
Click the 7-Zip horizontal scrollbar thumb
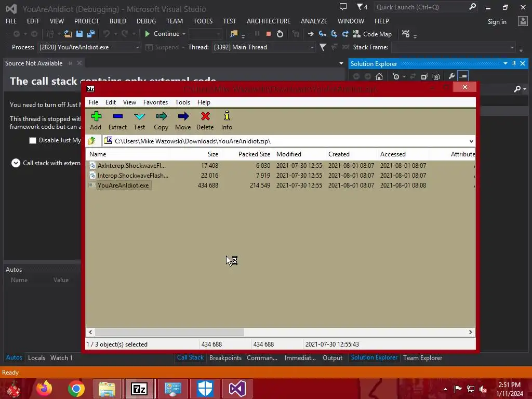[x=170, y=332]
